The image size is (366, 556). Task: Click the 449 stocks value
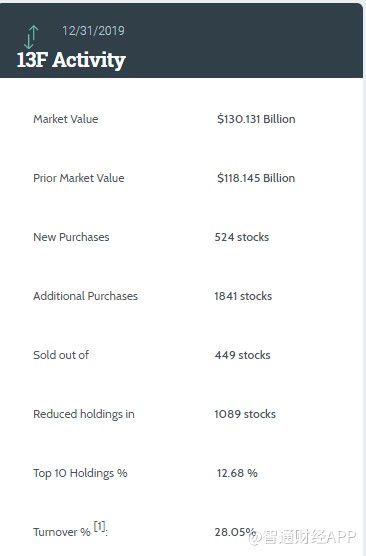243,355
